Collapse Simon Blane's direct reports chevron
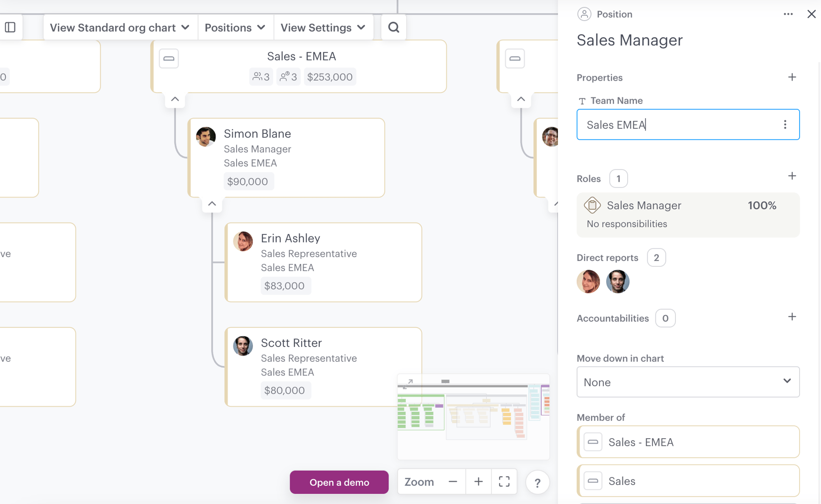The width and height of the screenshot is (821, 504). pyautogui.click(x=212, y=204)
